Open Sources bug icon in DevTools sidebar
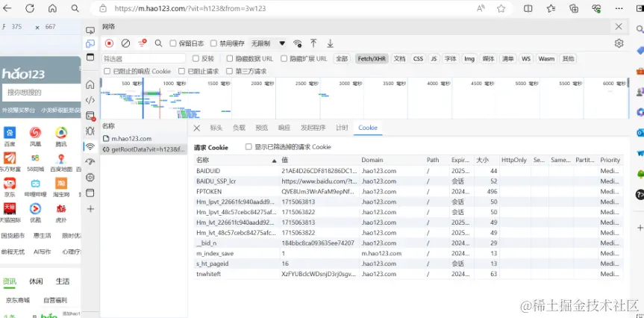The width and height of the screenshot is (644, 318). (90, 131)
